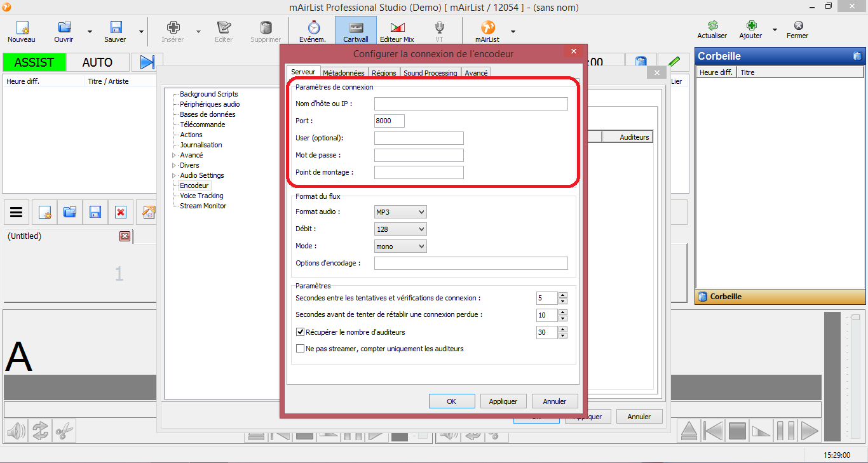Click Annuler in the encoder dialog
The width and height of the screenshot is (868, 463).
click(555, 401)
